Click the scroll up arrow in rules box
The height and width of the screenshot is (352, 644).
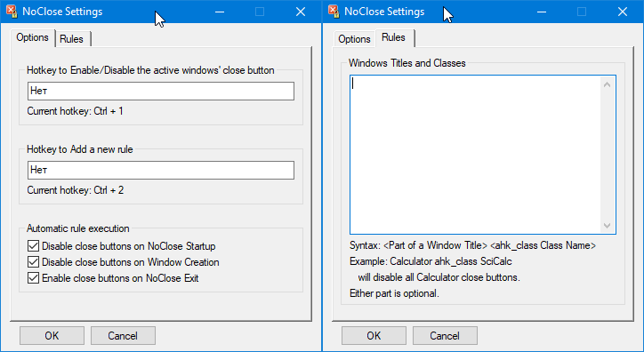[607, 84]
